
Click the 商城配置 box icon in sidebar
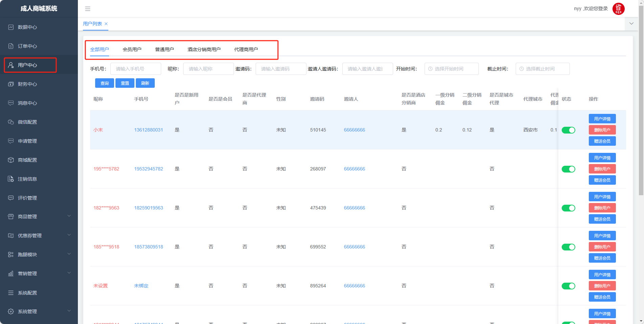click(11, 160)
